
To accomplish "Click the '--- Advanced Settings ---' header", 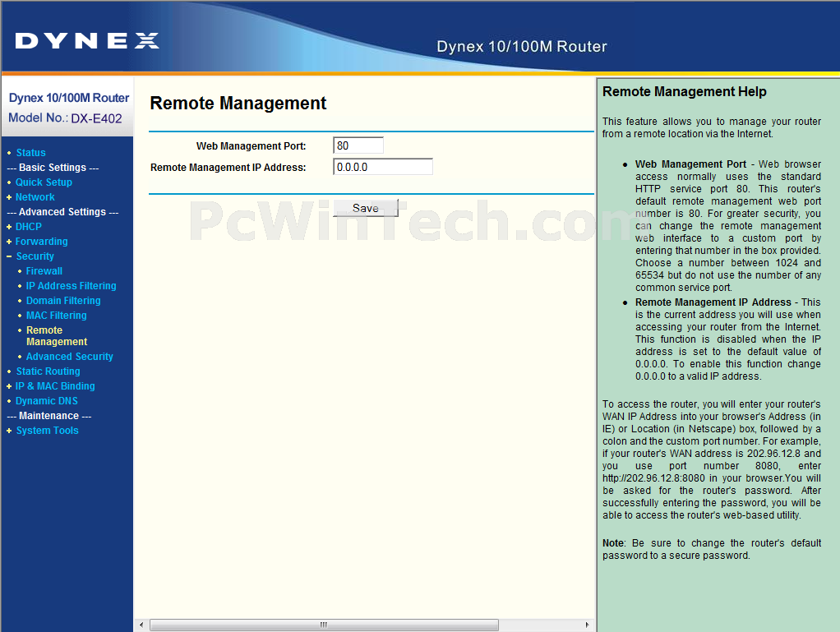I will coord(62,212).
